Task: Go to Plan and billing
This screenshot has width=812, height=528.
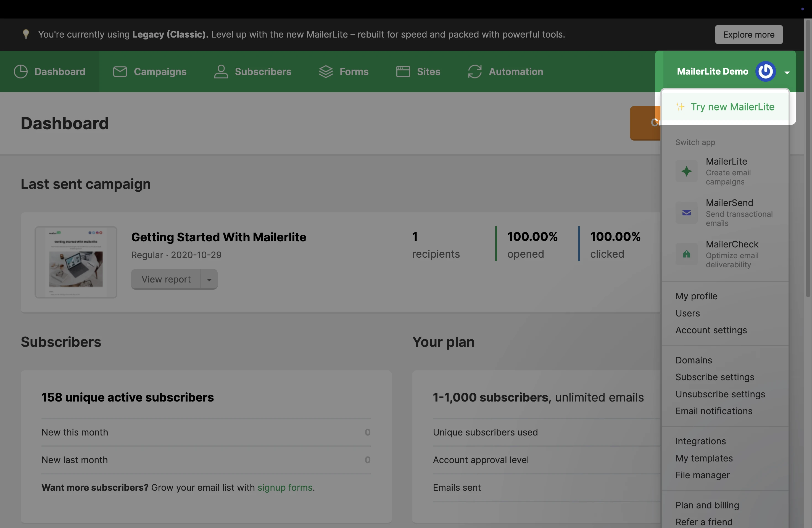Action: point(707,505)
